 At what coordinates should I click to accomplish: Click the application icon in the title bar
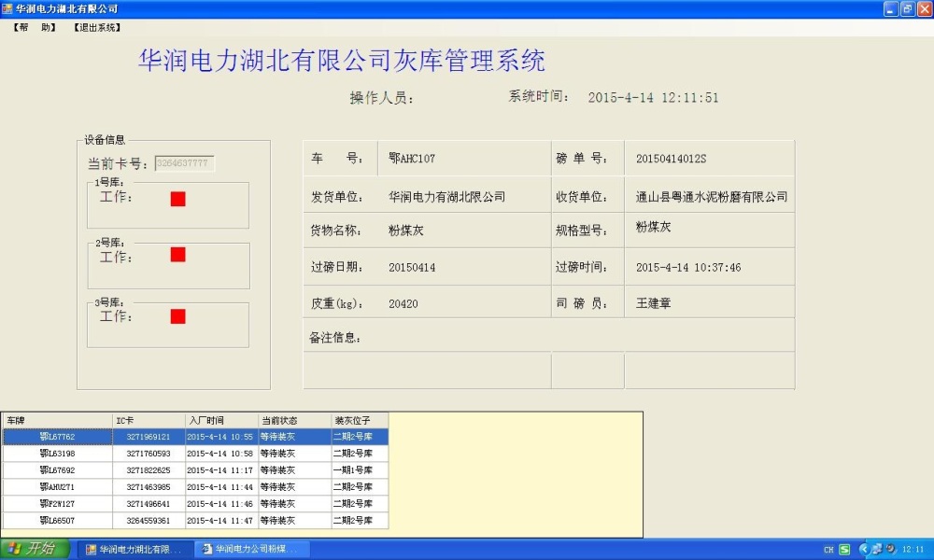pos(7,8)
